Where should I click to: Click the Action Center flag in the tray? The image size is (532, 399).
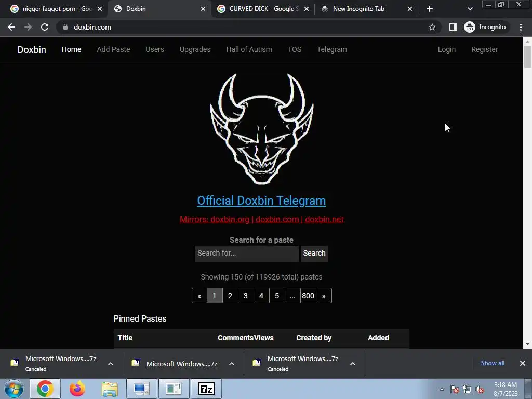455,390
